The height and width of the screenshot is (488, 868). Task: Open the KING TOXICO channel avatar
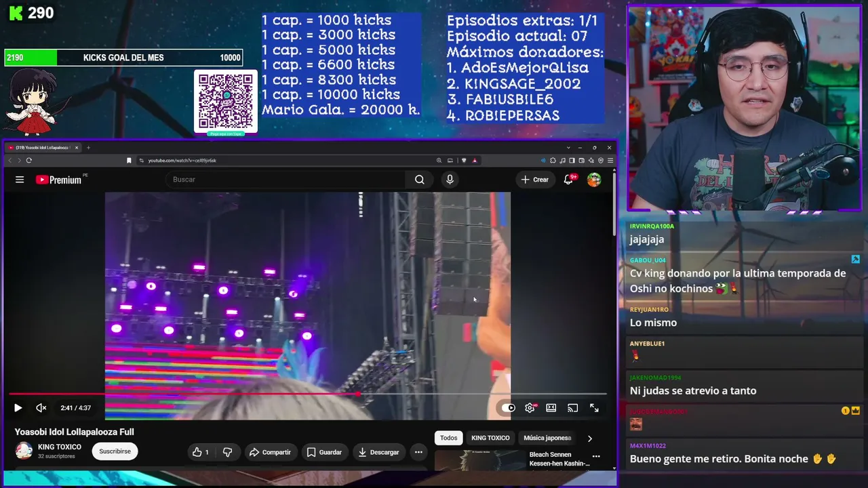tap(24, 451)
